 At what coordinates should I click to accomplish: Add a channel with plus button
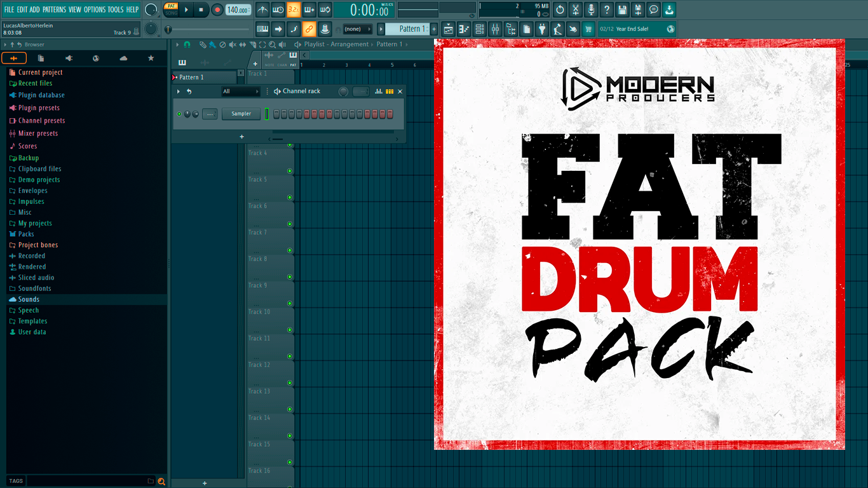pos(241,137)
